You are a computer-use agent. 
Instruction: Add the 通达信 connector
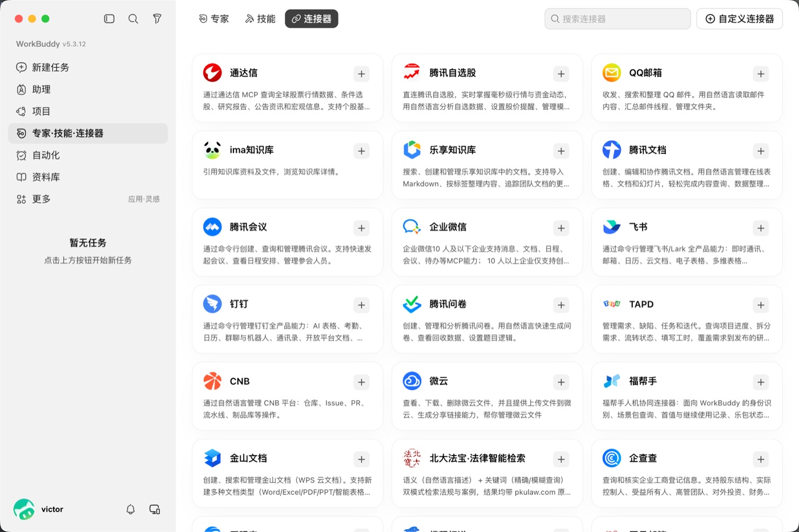361,74
